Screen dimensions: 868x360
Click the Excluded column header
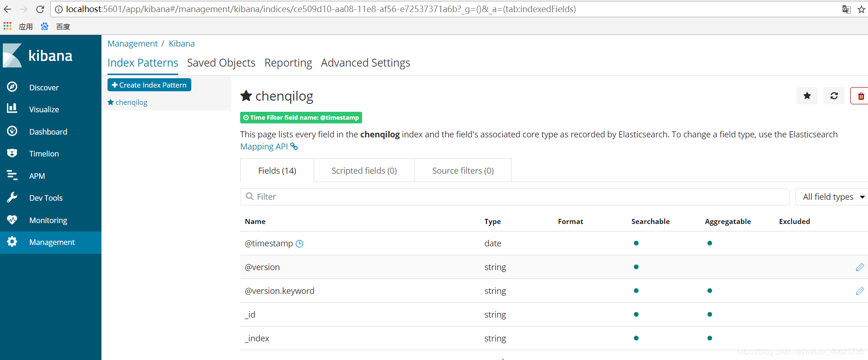tap(794, 222)
